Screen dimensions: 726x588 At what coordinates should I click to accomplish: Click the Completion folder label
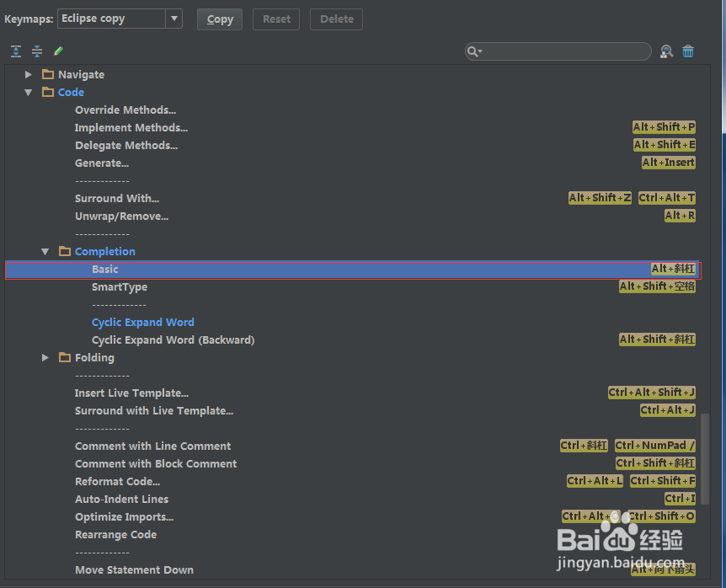(x=105, y=251)
